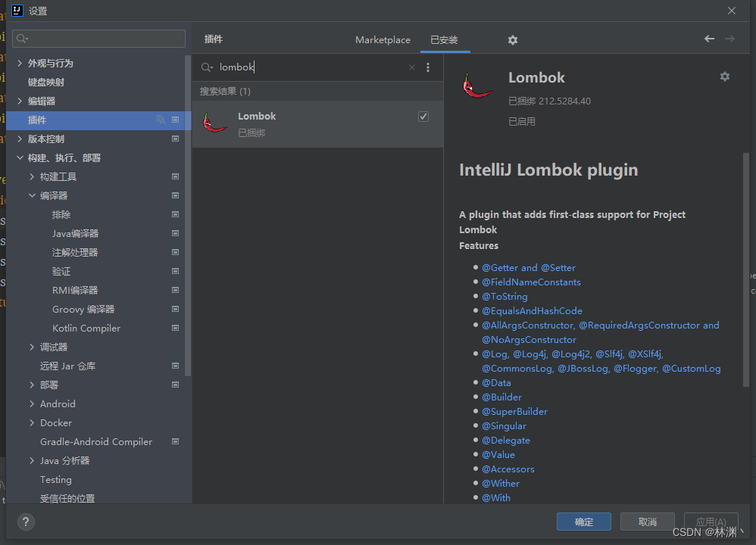Click the plugins settings gear next to 已安装 tab
Image resolution: width=756 pixels, height=545 pixels.
click(513, 40)
